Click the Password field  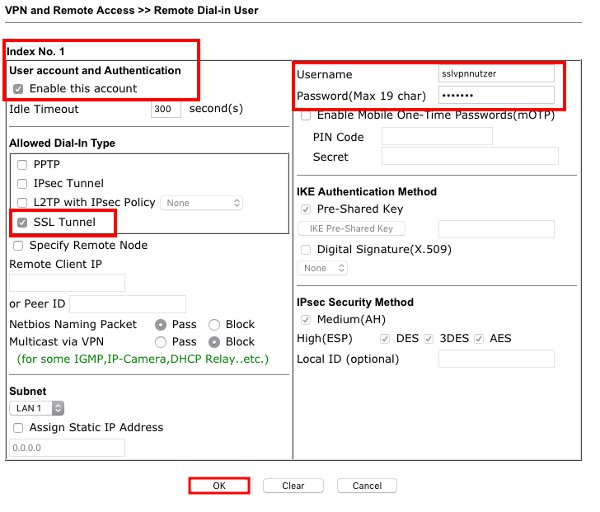point(496,95)
